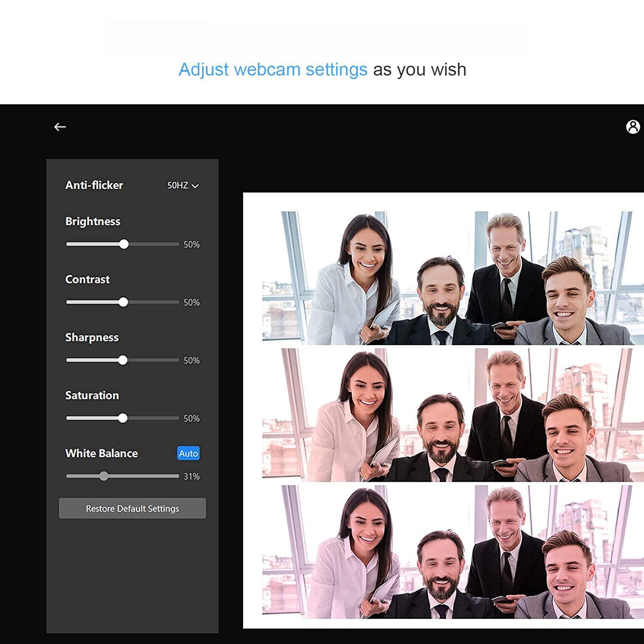Image resolution: width=644 pixels, height=644 pixels.
Task: Open the Anti-flicker frequency dropdown
Action: [182, 185]
